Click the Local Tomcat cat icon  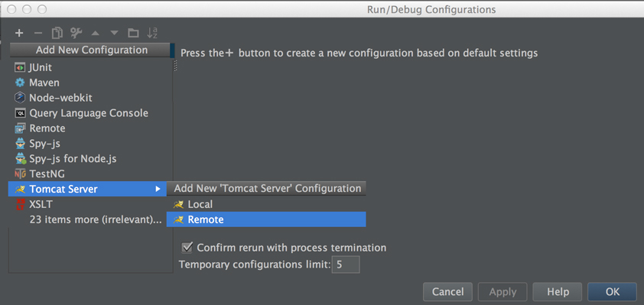[x=178, y=204]
